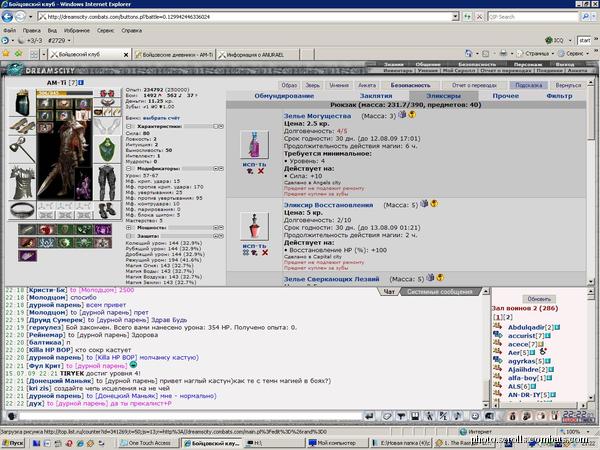Click the Подсказка button
Viewport: 600px width, 450px height.
pos(528,85)
